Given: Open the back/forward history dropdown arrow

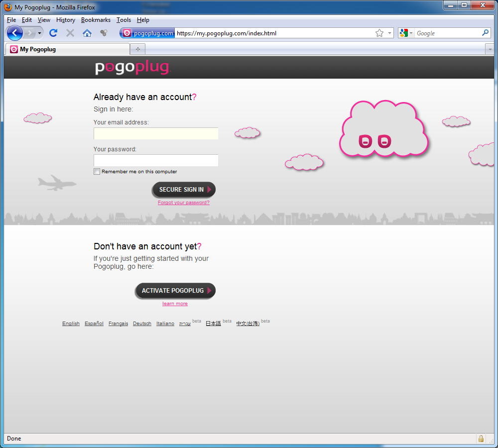Looking at the screenshot, I should click(39, 33).
